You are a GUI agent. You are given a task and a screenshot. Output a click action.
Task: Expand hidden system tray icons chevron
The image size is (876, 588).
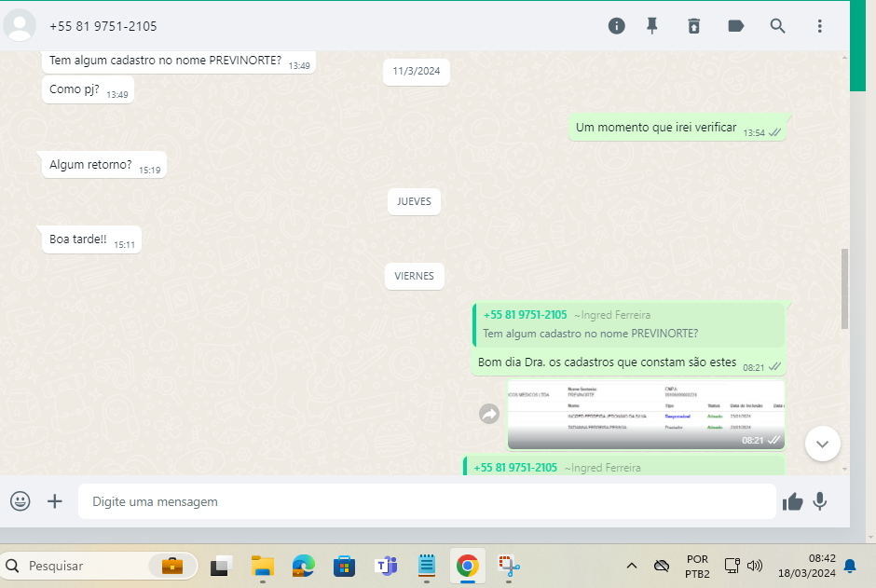[x=631, y=566]
